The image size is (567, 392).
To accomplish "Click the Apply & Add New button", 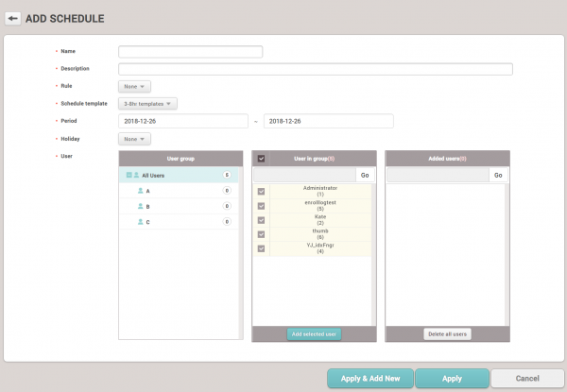I will [x=369, y=379].
